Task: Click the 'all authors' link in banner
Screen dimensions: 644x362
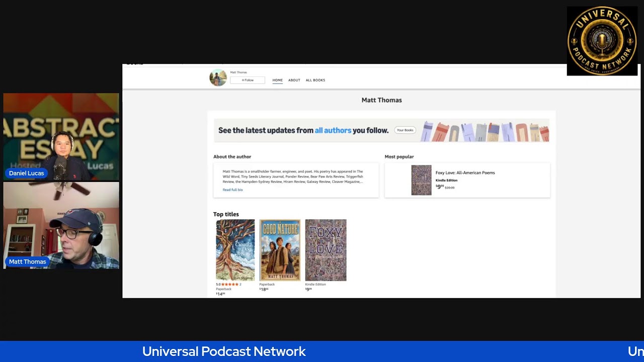Action: click(333, 130)
